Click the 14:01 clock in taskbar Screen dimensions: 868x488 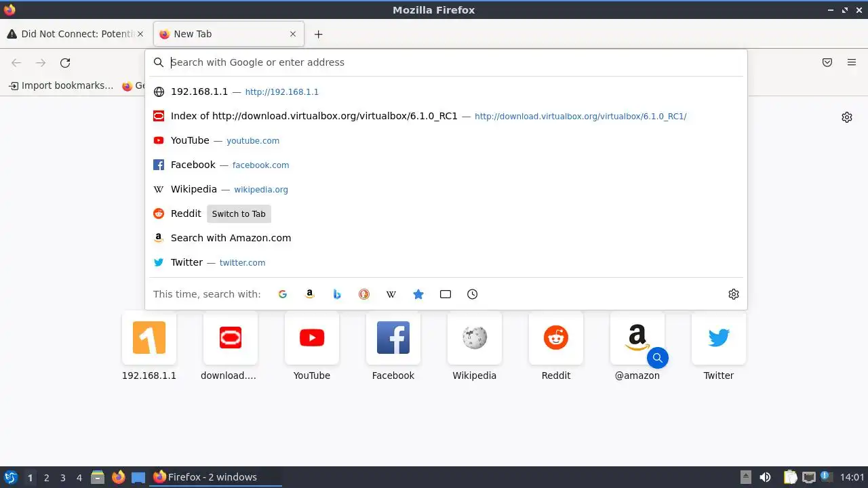852,477
